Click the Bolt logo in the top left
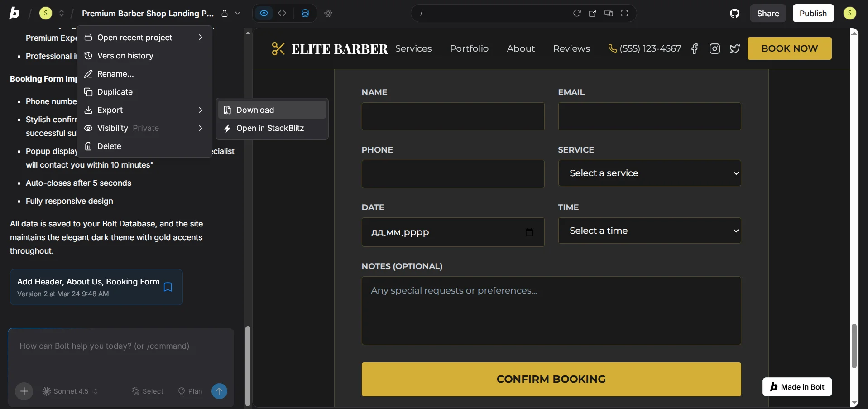The height and width of the screenshot is (409, 868). 14,13
